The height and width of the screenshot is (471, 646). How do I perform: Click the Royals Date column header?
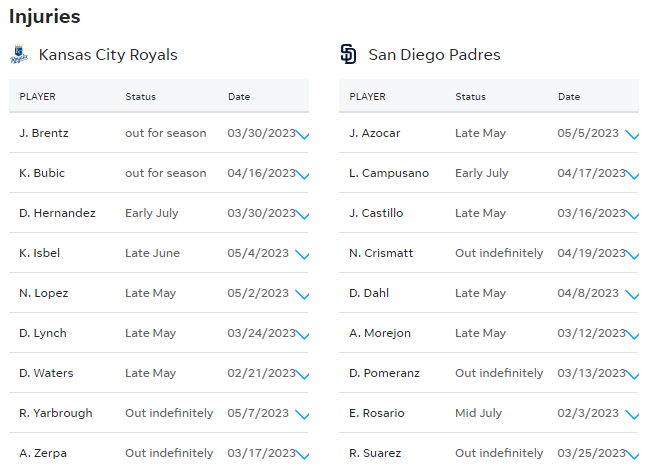click(239, 96)
